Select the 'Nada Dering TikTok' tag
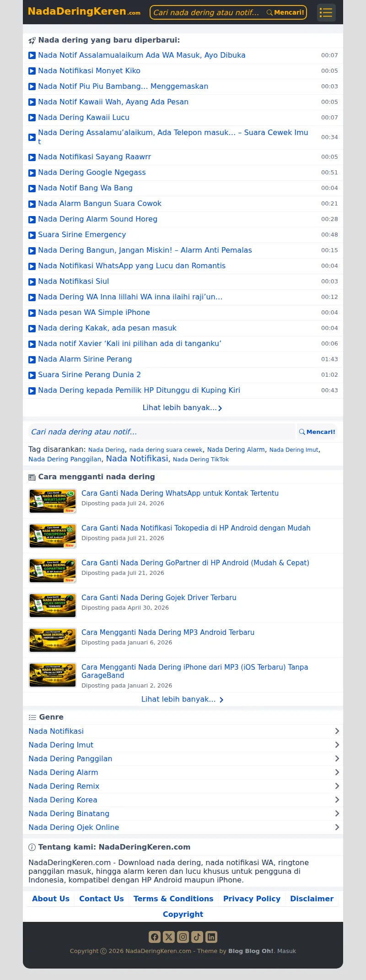The image size is (366, 980). coord(200,459)
